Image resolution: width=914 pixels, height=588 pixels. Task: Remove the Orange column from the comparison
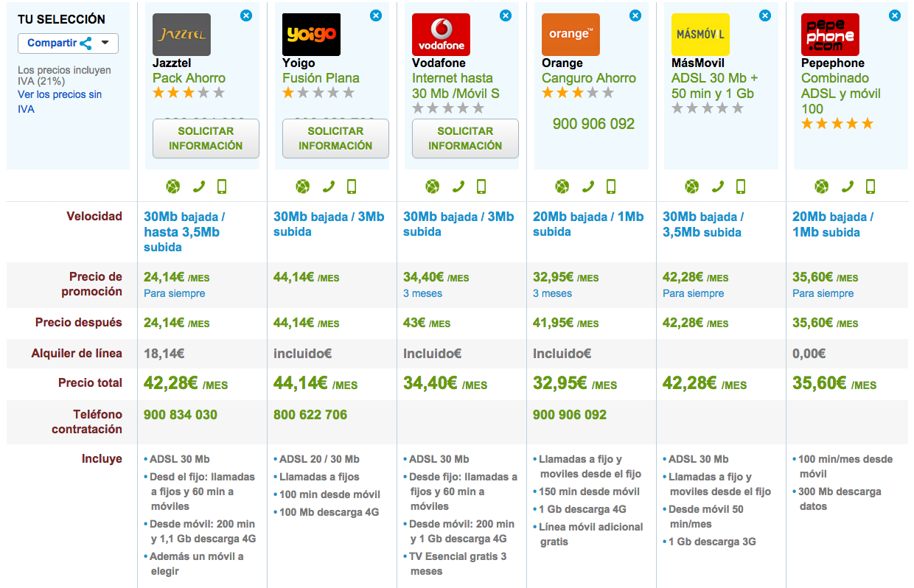point(635,15)
